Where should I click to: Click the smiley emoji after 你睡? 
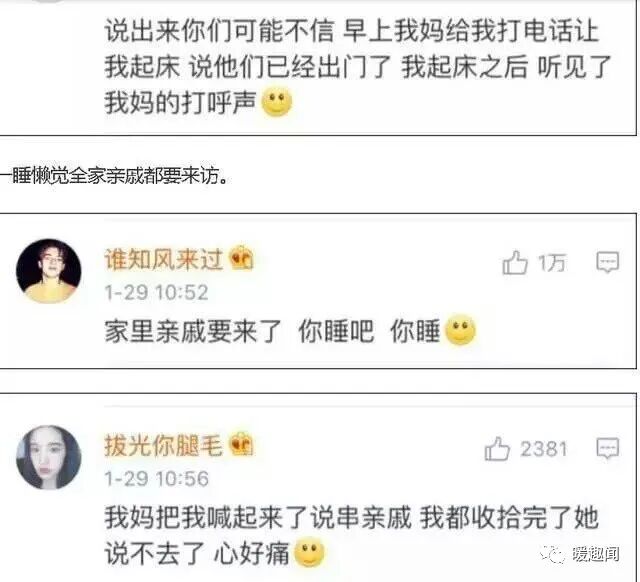(x=460, y=330)
